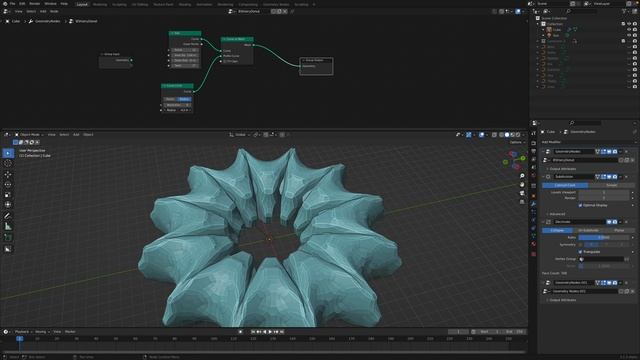Toggle Decimate modifier render visibility

coord(615,222)
